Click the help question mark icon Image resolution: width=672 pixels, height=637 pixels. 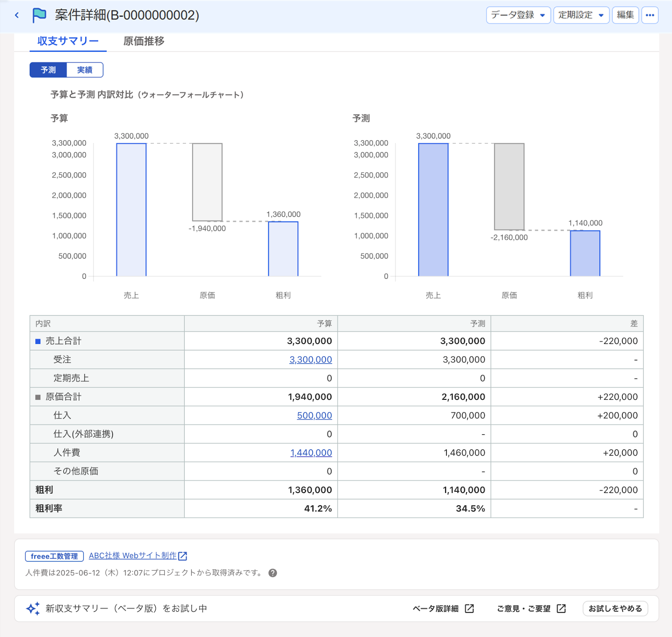(x=273, y=573)
